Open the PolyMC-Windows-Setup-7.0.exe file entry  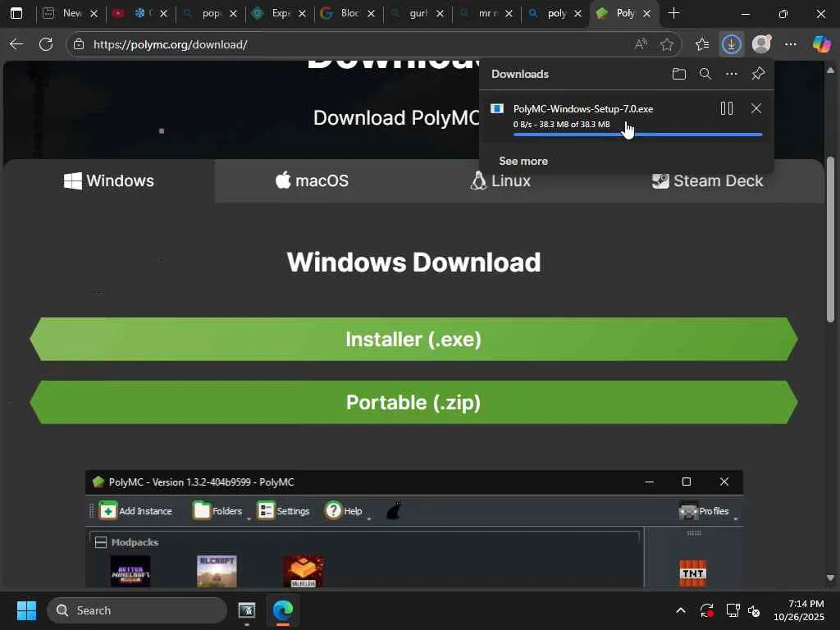coord(583,109)
